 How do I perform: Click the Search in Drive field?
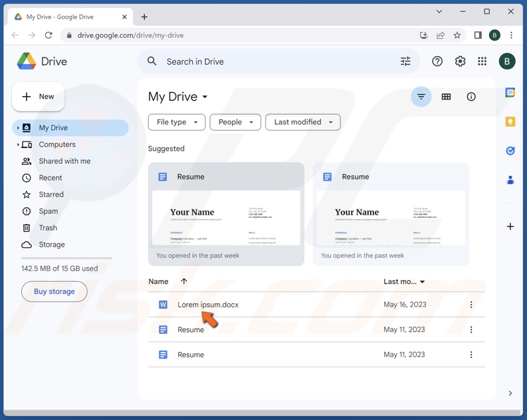pyautogui.click(x=279, y=61)
